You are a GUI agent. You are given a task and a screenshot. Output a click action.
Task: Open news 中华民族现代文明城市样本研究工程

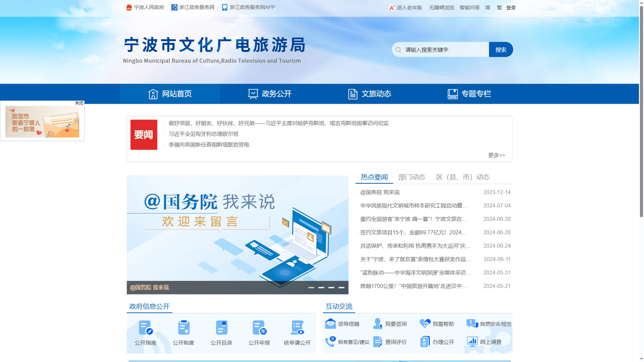click(414, 206)
